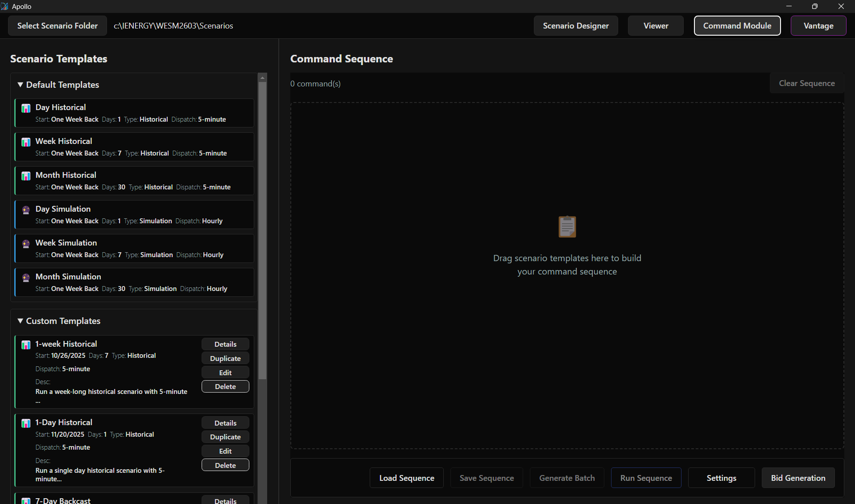Switch to the Scenario Designer tab
855x504 pixels.
click(575, 26)
